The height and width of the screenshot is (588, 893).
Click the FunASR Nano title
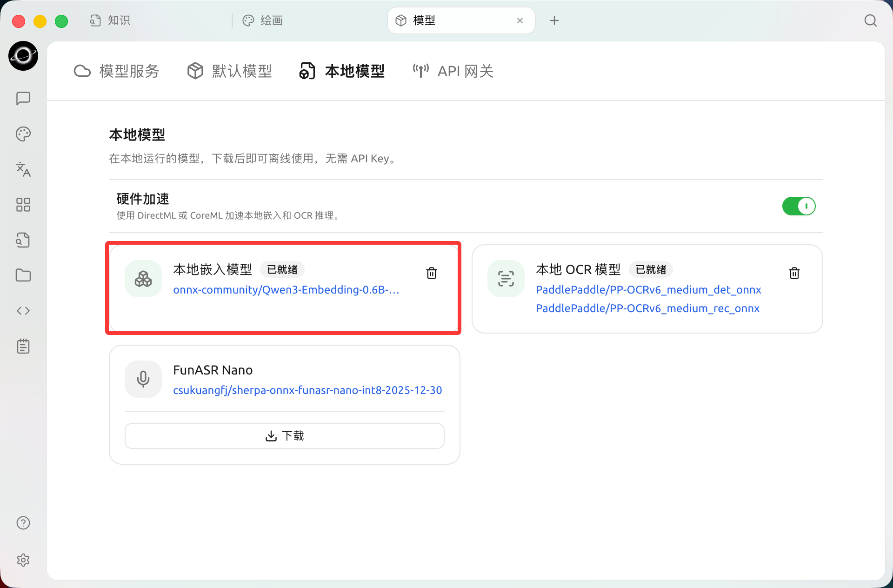tap(213, 370)
